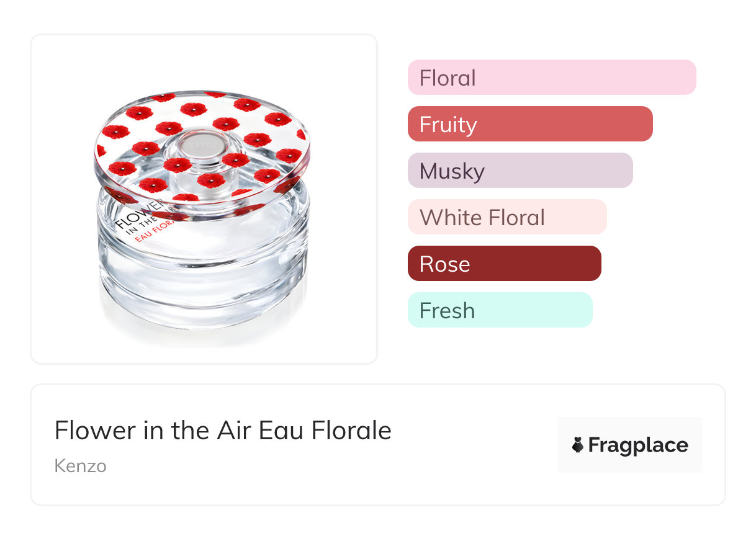Click the Fragplace wordmark text
The image size is (756, 536).
pyautogui.click(x=638, y=445)
